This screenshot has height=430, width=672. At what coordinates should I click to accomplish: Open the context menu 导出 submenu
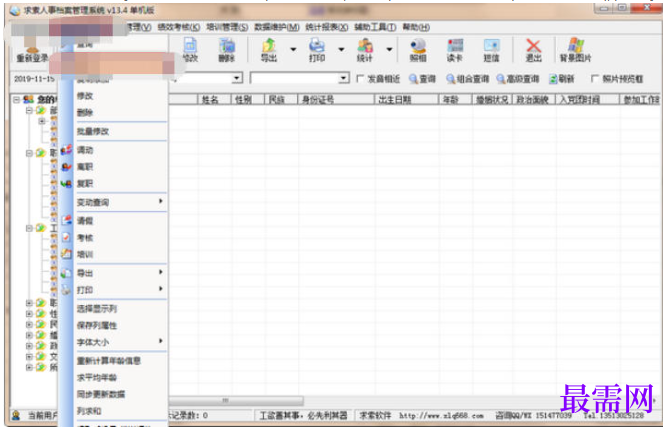point(114,273)
